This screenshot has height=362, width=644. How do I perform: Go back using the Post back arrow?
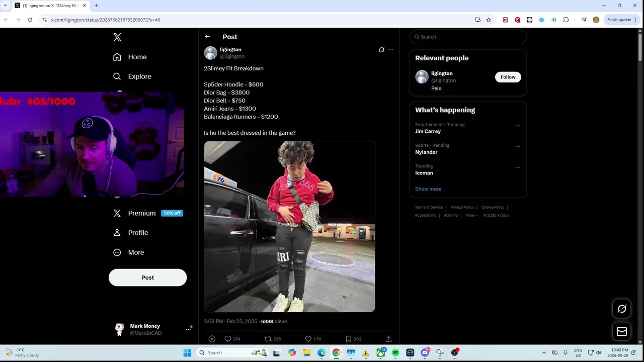click(207, 37)
